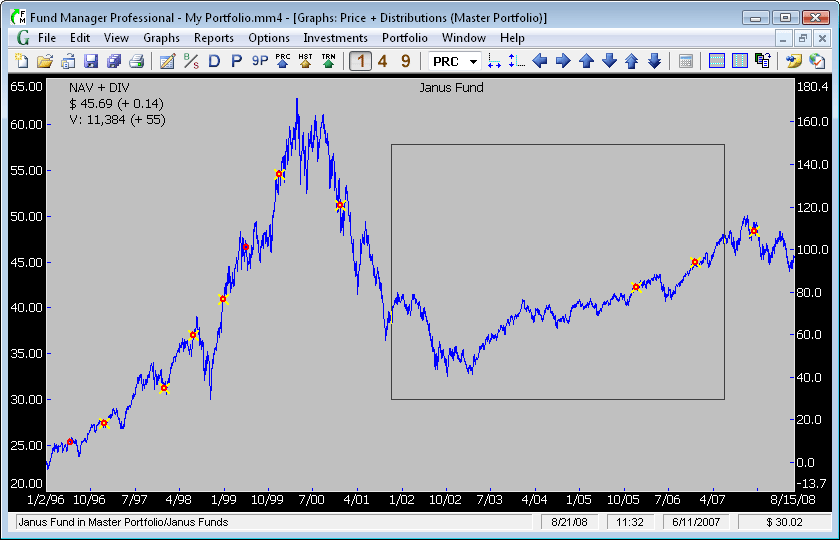
Task: Click the blue D toolbar icon
Action: [214, 61]
